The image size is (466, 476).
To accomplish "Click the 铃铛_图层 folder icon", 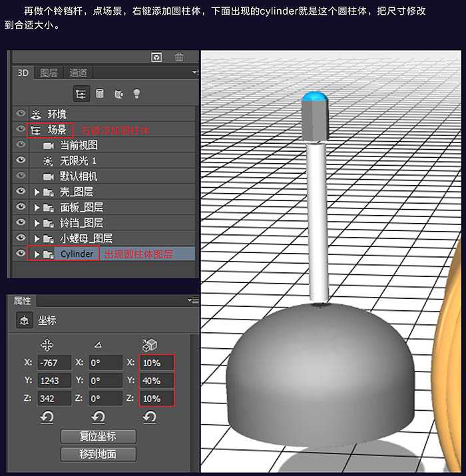I will (x=49, y=223).
